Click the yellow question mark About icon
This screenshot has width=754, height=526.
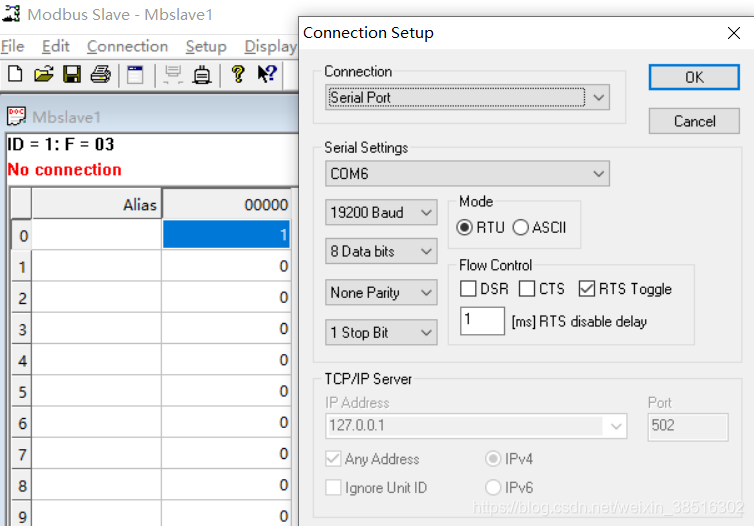[x=238, y=75]
